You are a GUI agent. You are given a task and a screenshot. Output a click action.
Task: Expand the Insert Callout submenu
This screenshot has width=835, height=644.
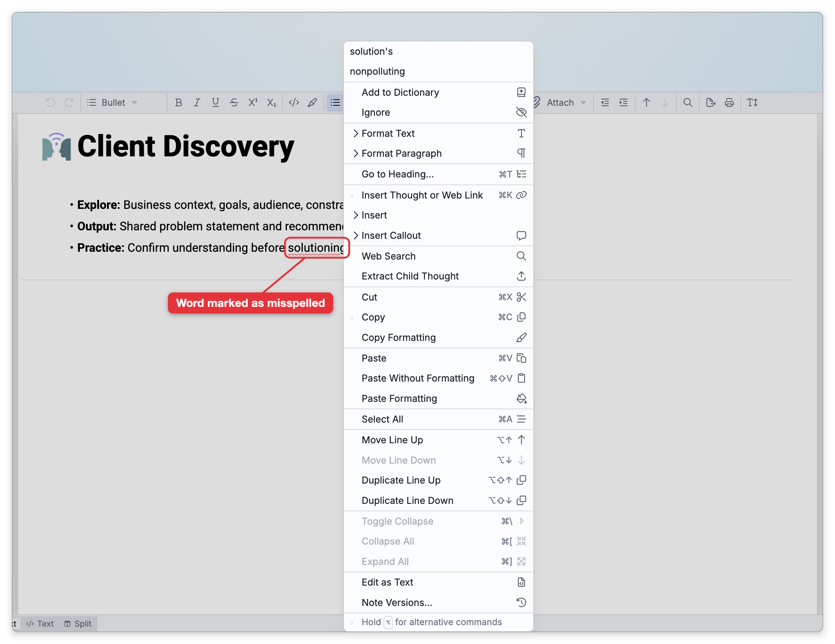438,235
